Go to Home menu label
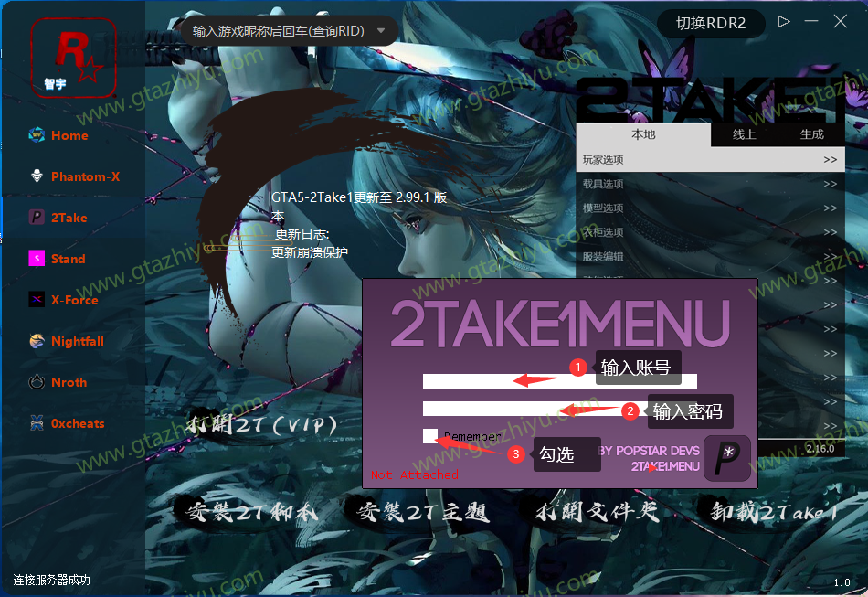 pos(69,135)
